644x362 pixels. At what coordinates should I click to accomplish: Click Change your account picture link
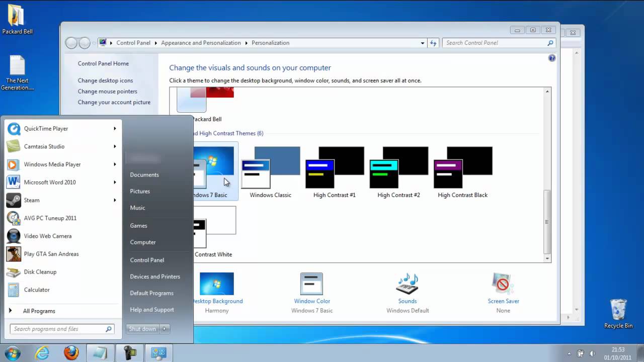tap(114, 103)
